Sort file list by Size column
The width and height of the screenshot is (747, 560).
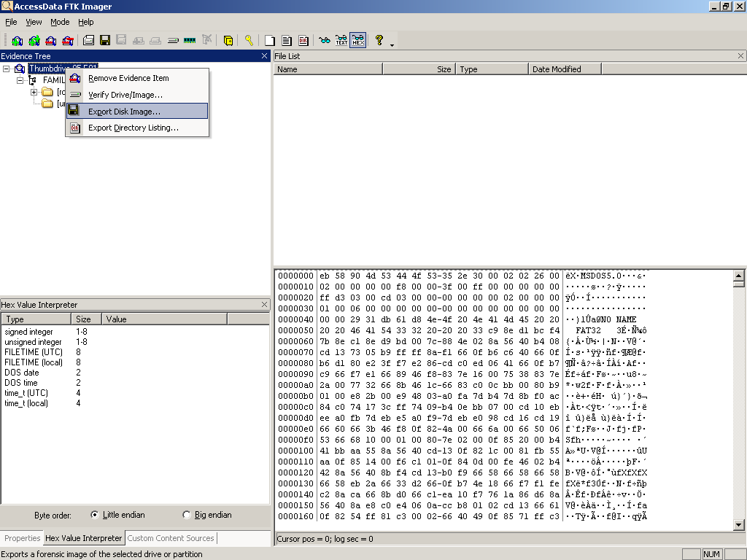coord(419,69)
